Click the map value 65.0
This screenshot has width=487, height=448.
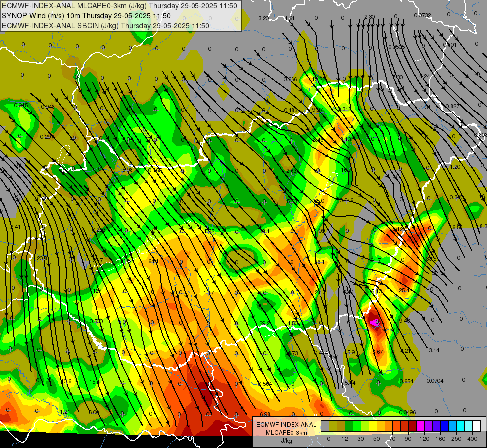pos(319,201)
